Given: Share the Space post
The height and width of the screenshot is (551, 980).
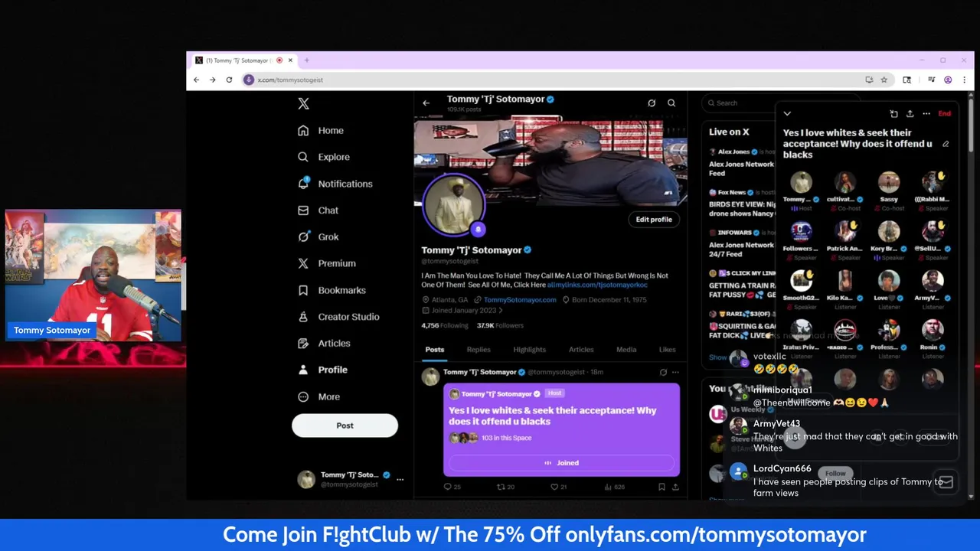Looking at the screenshot, I should point(675,487).
